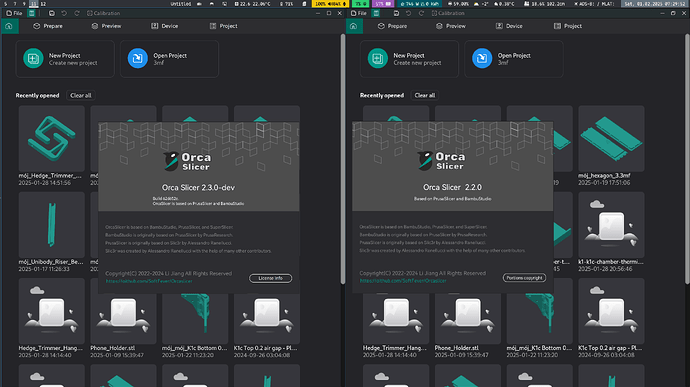Click the New Project icon in the 2.3.0-dev window
This screenshot has width=690, height=387.
point(33,59)
